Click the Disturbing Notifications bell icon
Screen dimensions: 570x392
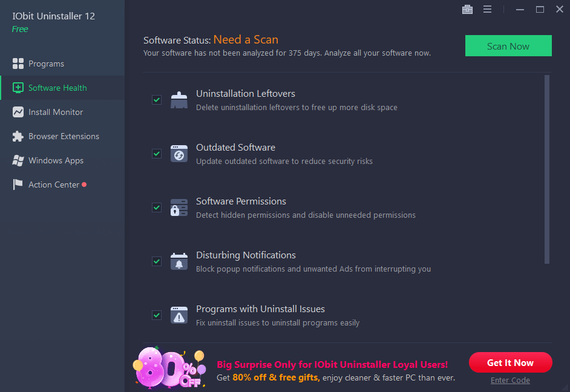click(179, 261)
